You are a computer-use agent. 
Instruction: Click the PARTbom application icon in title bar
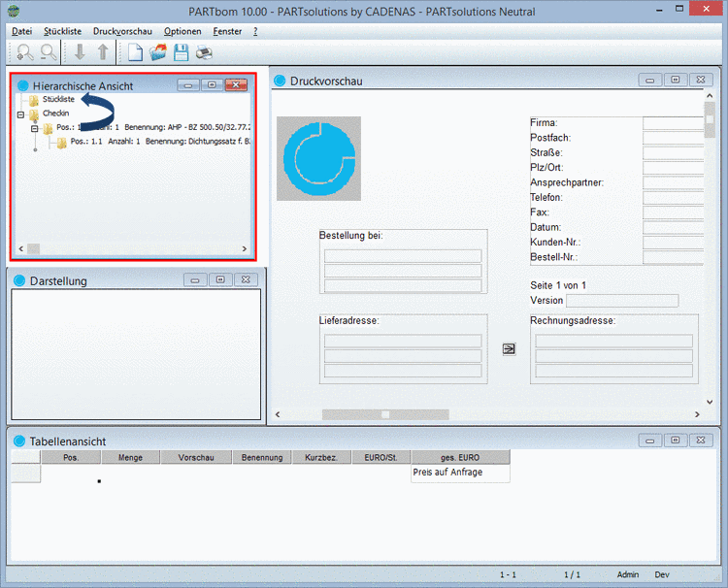(14, 11)
